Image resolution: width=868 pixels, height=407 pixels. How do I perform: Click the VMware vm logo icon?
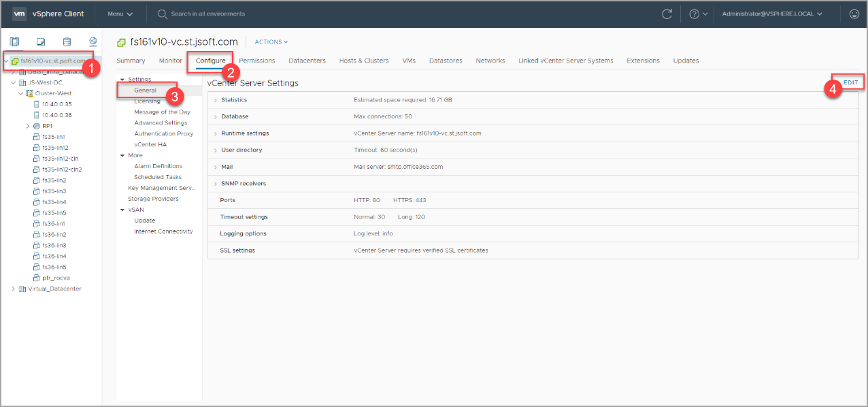(20, 14)
